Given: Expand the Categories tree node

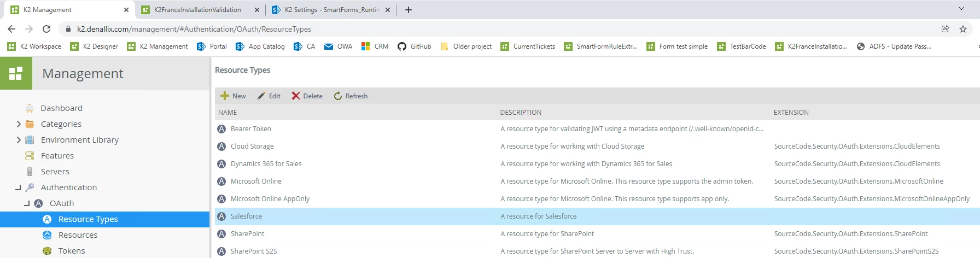Looking at the screenshot, I should pos(19,124).
